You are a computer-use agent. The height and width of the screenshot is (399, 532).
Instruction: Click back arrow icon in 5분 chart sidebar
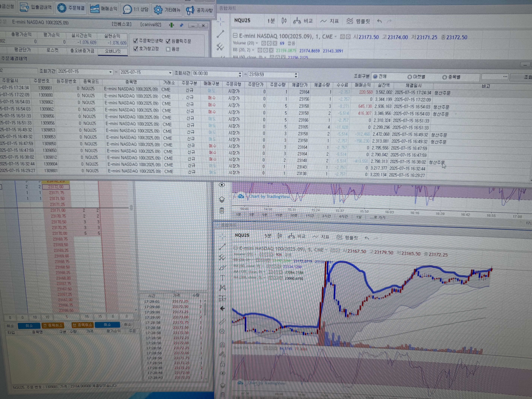pos(223,308)
